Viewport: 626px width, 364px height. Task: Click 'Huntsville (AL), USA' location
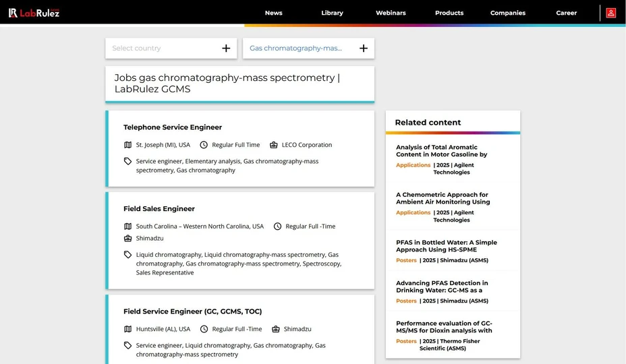pos(163,329)
